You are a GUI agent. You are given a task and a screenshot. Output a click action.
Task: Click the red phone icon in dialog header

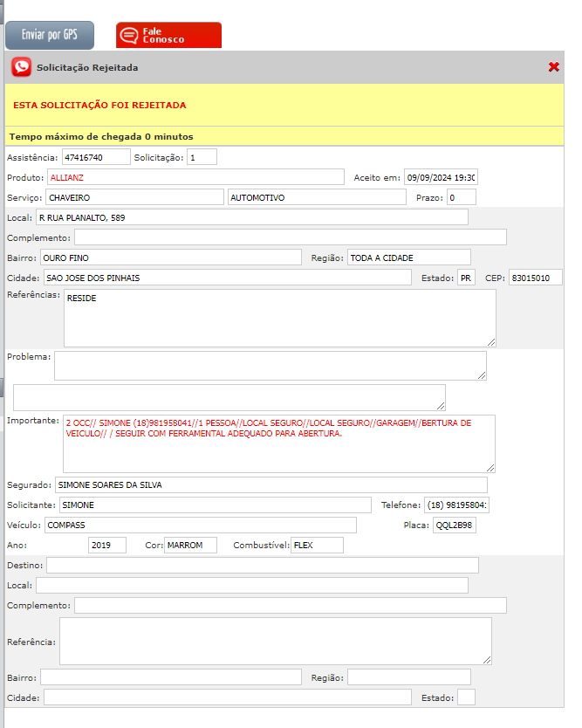click(x=21, y=67)
